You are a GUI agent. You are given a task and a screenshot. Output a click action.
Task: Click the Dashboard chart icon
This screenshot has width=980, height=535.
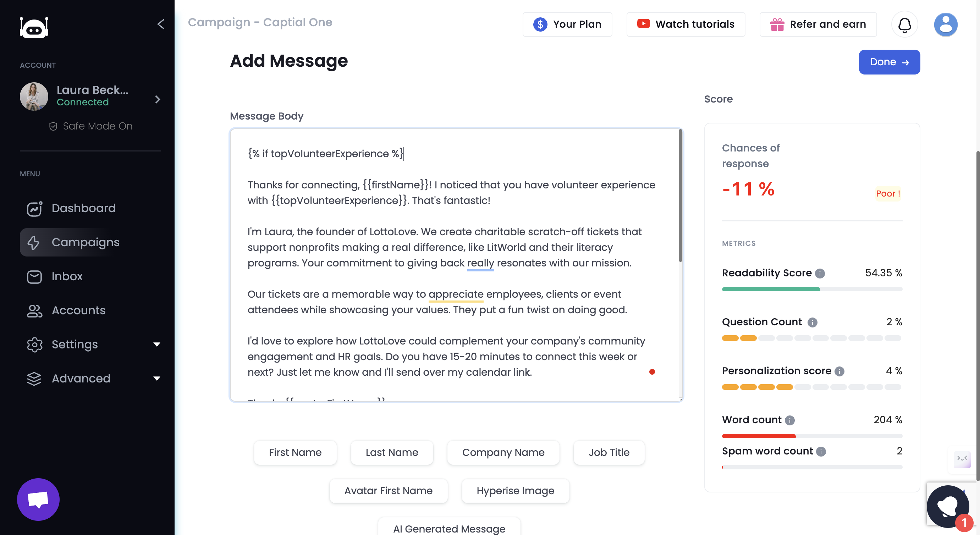click(x=35, y=209)
